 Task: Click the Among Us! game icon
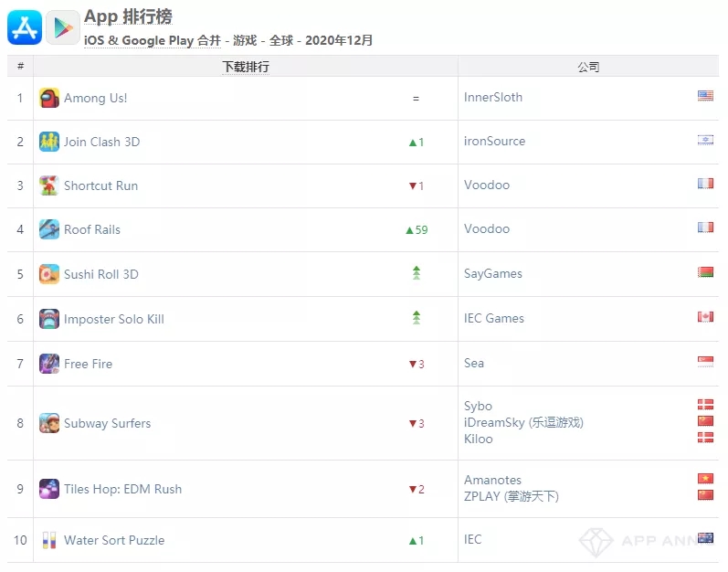[x=49, y=98]
